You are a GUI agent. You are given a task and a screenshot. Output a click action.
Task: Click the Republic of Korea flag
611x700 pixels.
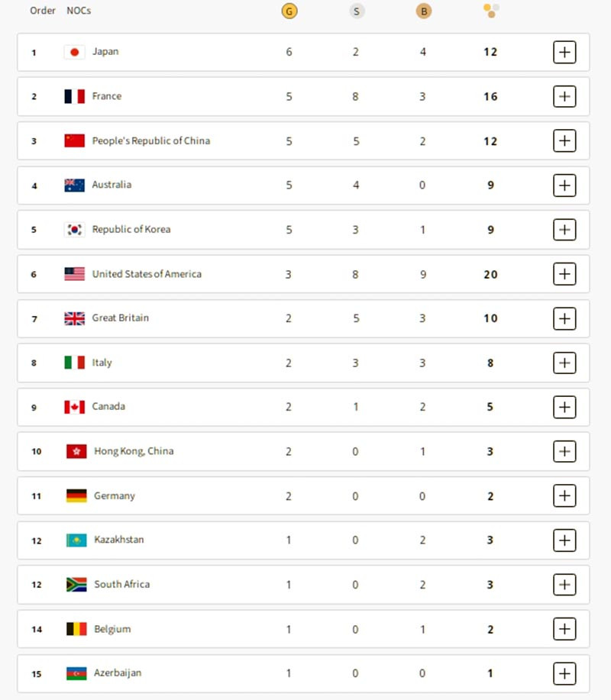coord(74,229)
